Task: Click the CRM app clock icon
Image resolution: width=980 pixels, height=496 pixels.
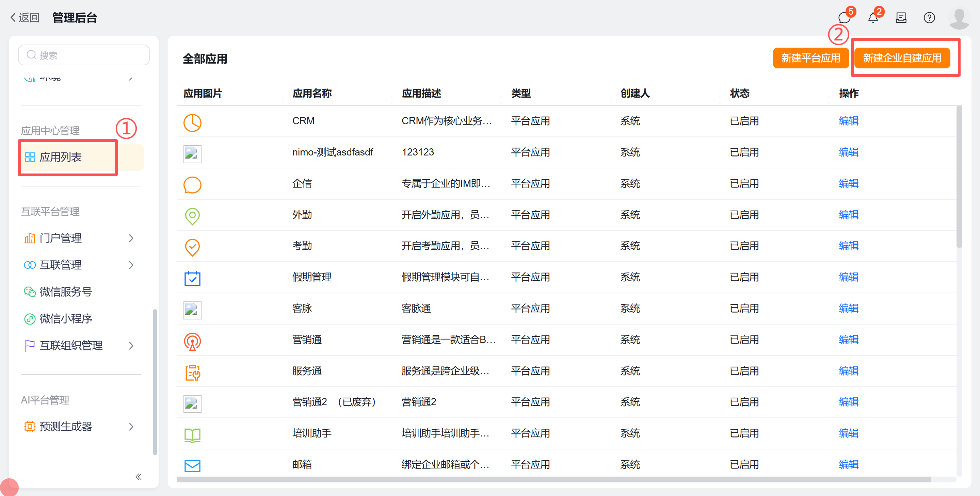Action: pos(192,122)
